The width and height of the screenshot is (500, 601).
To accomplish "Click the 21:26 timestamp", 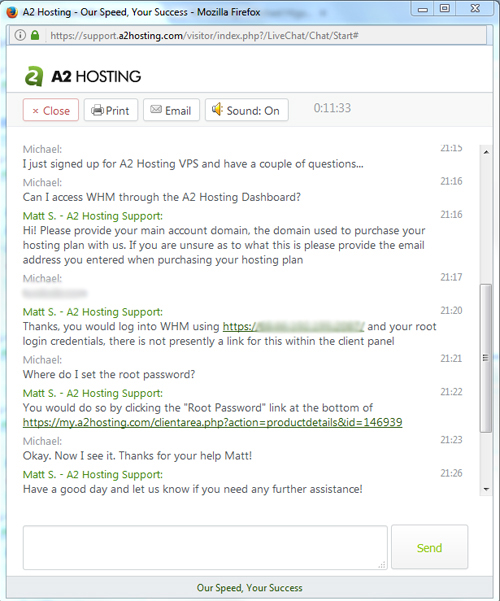I will point(451,473).
